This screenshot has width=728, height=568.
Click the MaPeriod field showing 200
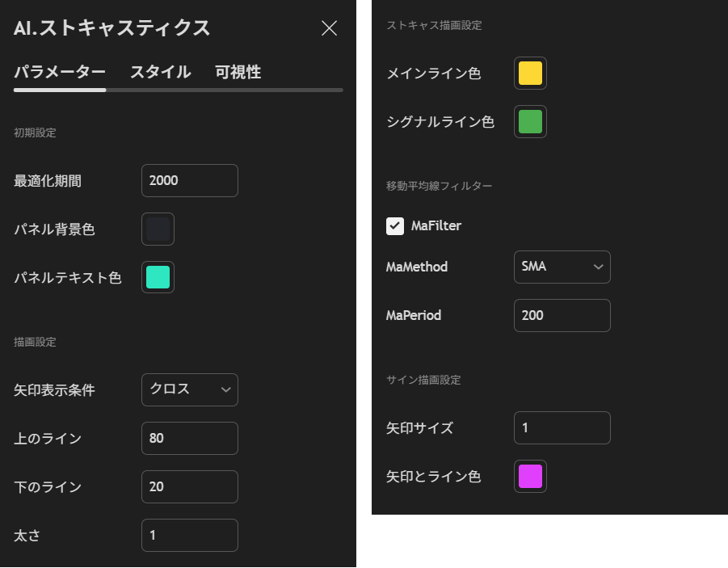pyautogui.click(x=562, y=315)
